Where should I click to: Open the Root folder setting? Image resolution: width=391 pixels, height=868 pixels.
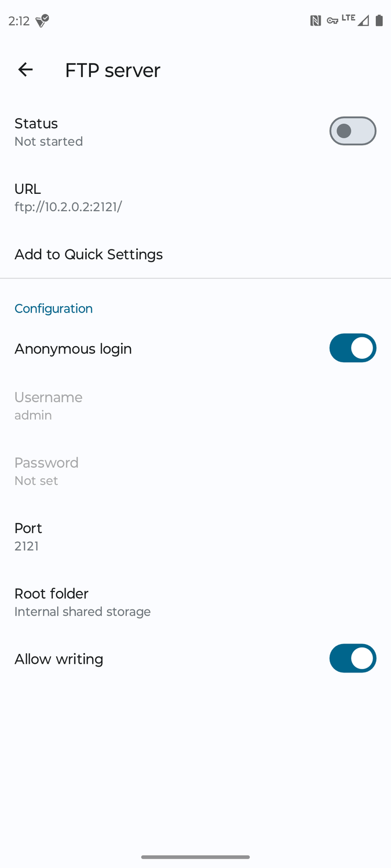coord(195,602)
